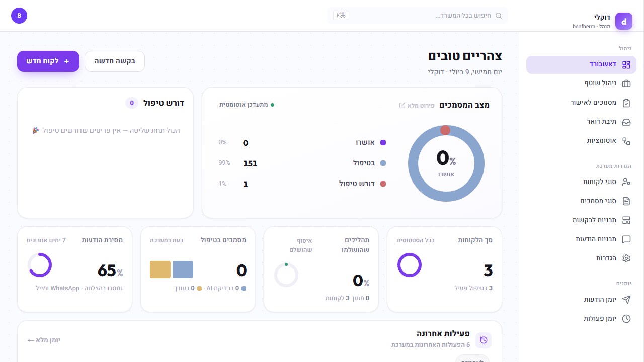Image resolution: width=644 pixels, height=362 pixels.
Task: Click the gear icon for הגדרות
Action: [x=626, y=258]
